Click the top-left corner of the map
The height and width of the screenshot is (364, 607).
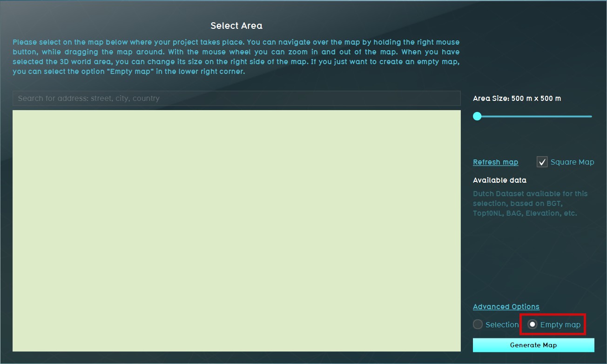coord(15,113)
